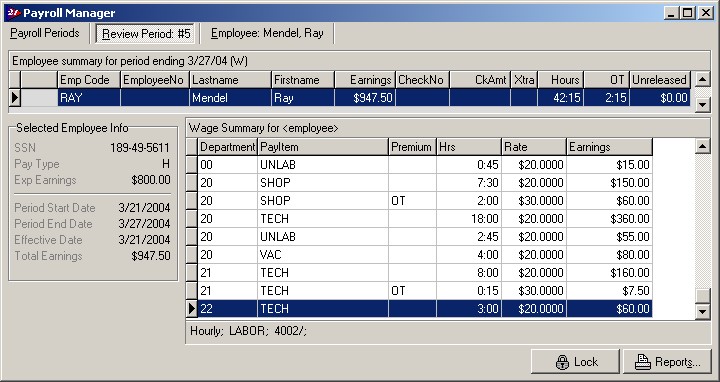Click Xtra column header
Screen dimensions: 720x382
click(524, 80)
